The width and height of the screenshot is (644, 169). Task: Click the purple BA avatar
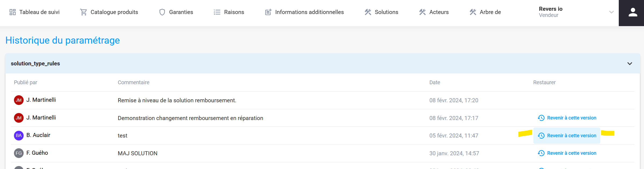point(19,135)
